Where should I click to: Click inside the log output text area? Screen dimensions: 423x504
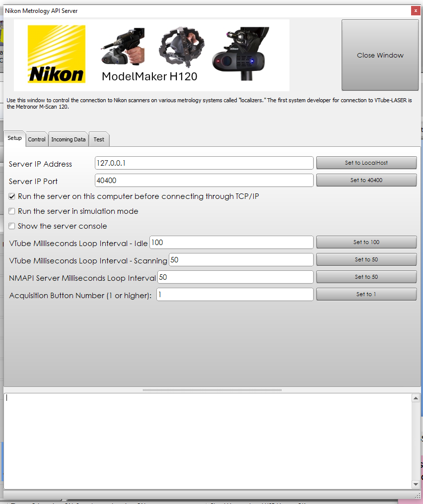click(x=208, y=441)
